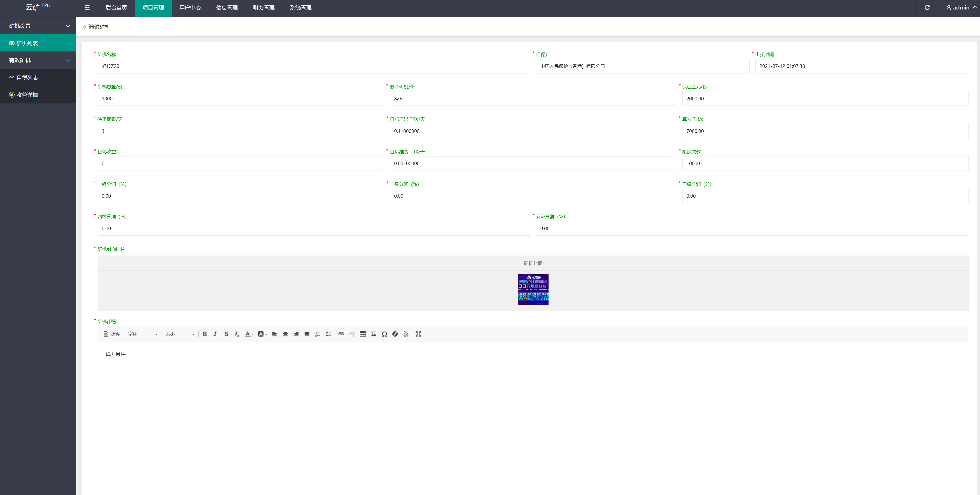Click the Bold formatting icon
The height and width of the screenshot is (495, 980).
(203, 334)
